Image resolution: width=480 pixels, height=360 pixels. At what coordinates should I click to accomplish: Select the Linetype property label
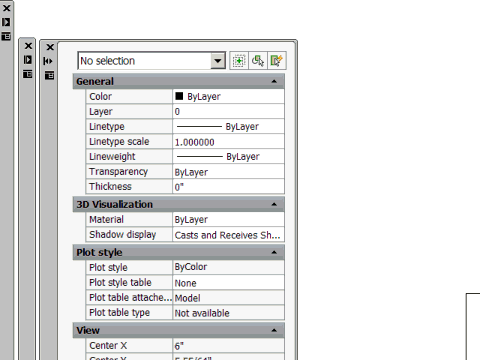tap(107, 127)
